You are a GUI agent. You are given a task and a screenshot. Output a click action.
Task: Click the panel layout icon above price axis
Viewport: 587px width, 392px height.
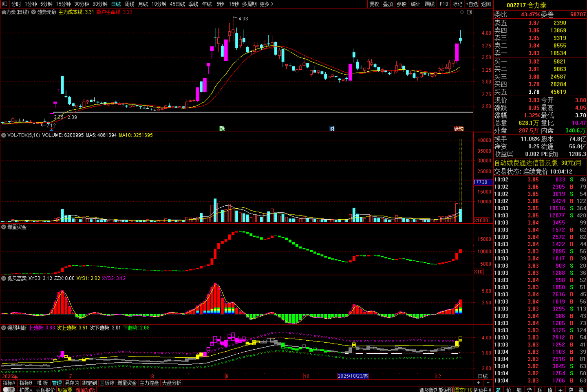[x=469, y=12]
